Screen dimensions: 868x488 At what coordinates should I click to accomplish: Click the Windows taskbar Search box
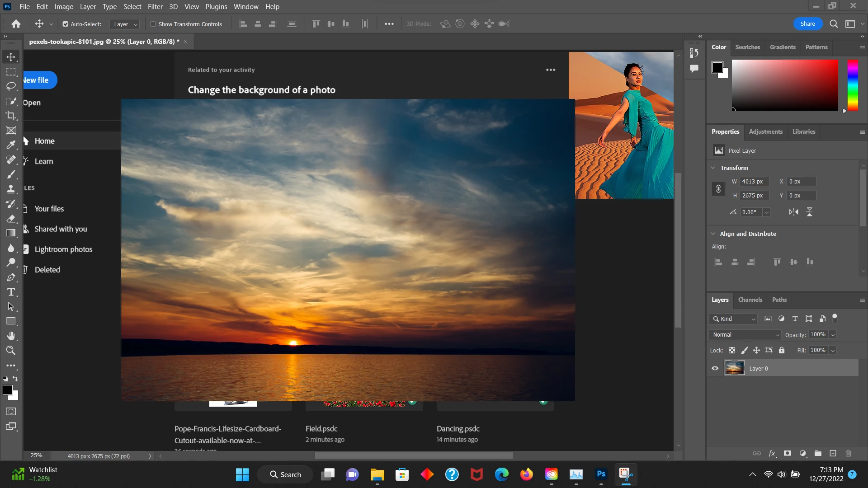(285, 474)
